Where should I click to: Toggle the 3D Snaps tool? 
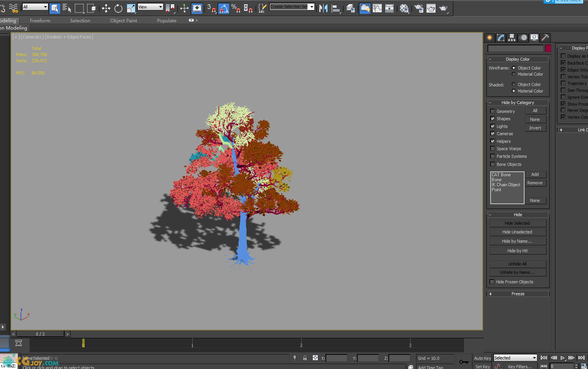coord(211,8)
